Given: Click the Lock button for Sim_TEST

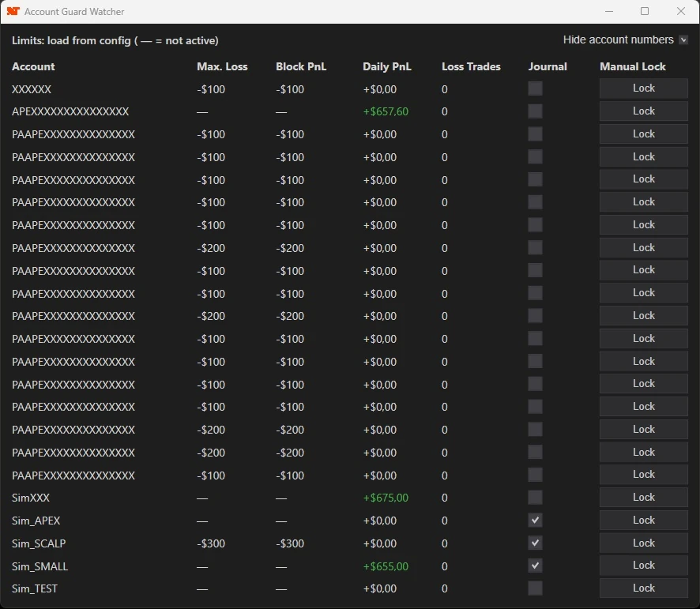Looking at the screenshot, I should [x=643, y=588].
